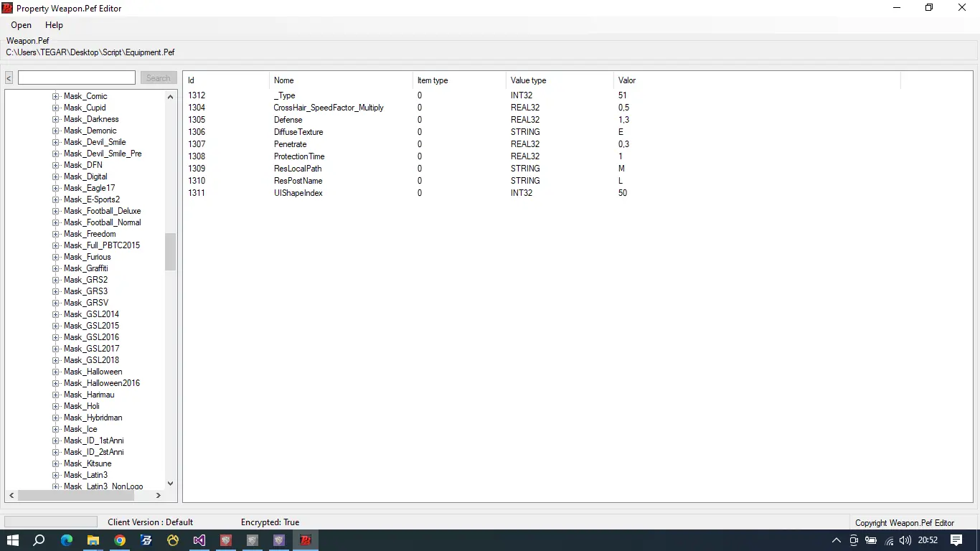980x551 pixels.
Task: Expand the Mask_Darkness node
Action: pos(56,119)
